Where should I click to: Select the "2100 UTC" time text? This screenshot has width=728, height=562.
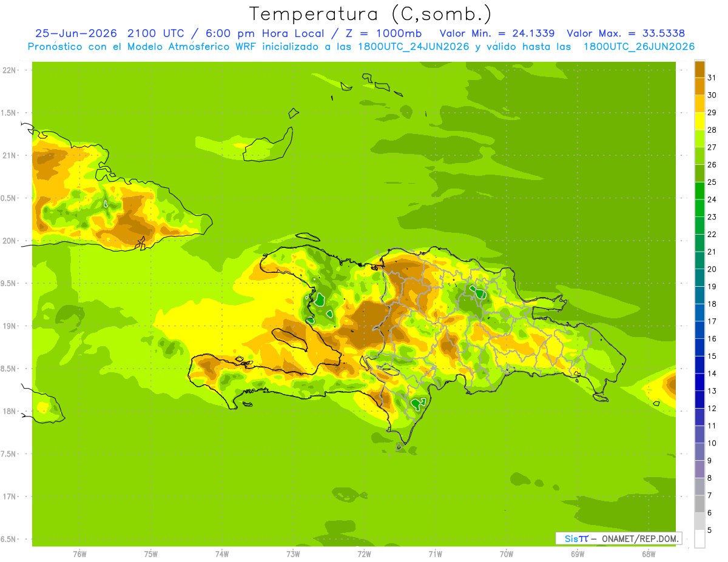(x=156, y=33)
